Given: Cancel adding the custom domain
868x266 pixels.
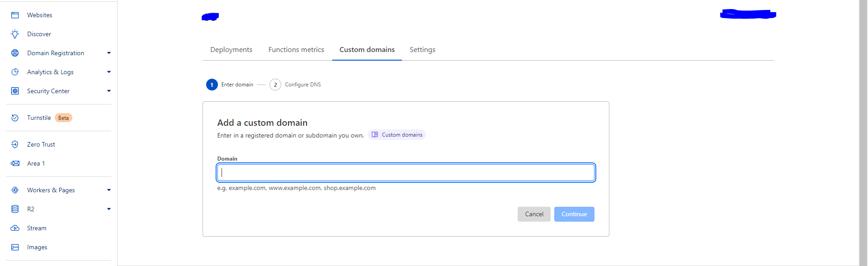Looking at the screenshot, I should point(534,214).
